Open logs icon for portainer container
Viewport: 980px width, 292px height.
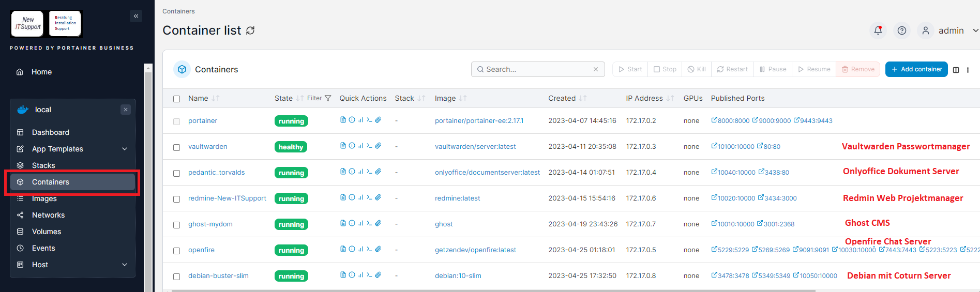(x=343, y=120)
